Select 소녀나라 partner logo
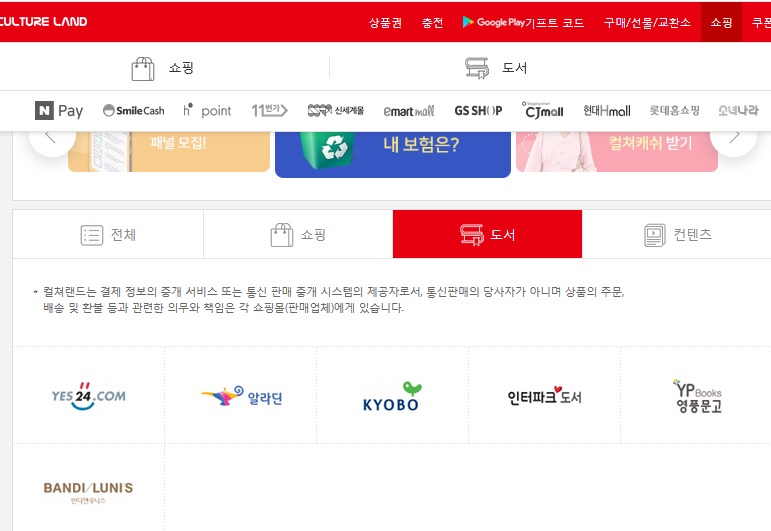Image resolution: width=771 pixels, height=531 pixels. point(738,111)
